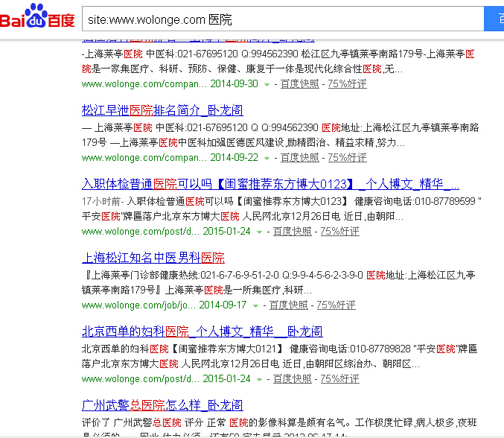
Task: Expand dropdown arrow beside 2014-09-17 result
Action: pos(255,306)
